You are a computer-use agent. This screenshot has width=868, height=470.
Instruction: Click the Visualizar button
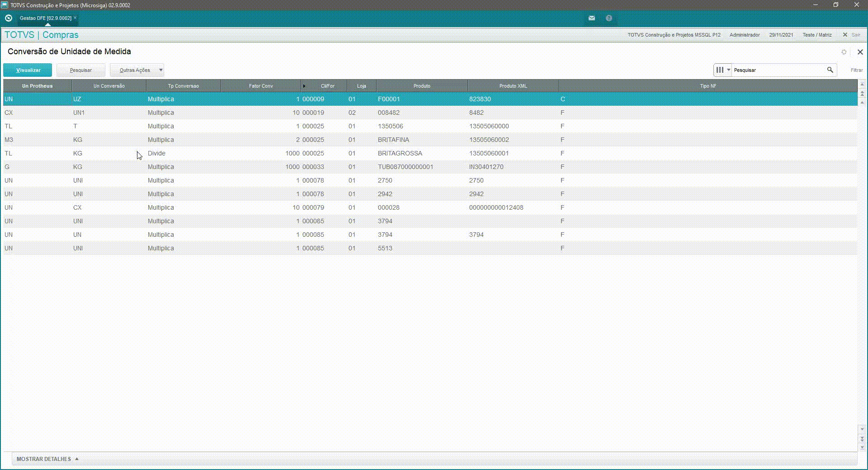pos(28,70)
